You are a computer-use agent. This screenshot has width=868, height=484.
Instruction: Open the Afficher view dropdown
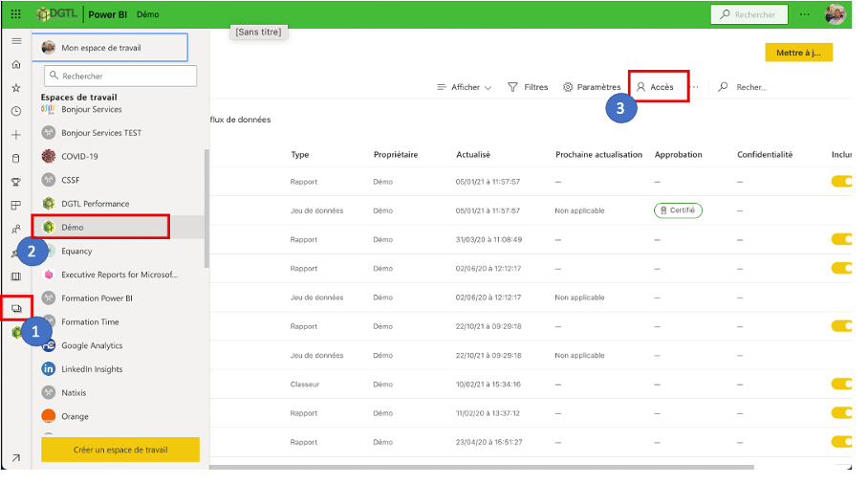coord(464,87)
